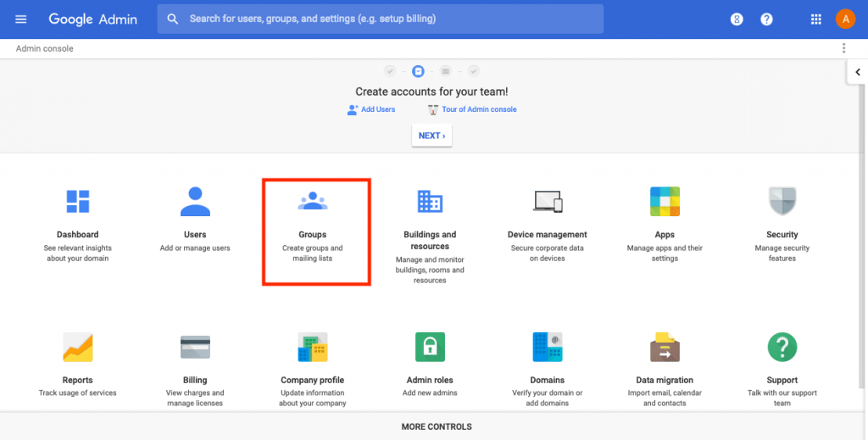Click the NEXT button
Image resolution: width=868 pixels, height=440 pixels.
point(431,136)
